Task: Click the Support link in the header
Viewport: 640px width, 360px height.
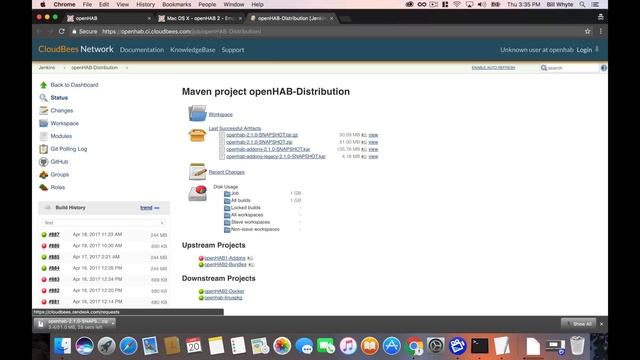Action: (233, 50)
